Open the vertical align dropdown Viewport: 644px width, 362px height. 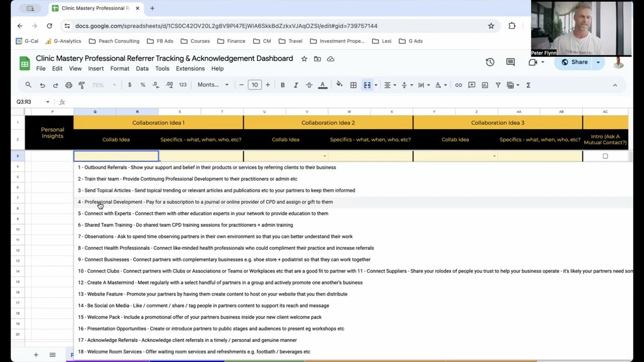[x=406, y=85]
